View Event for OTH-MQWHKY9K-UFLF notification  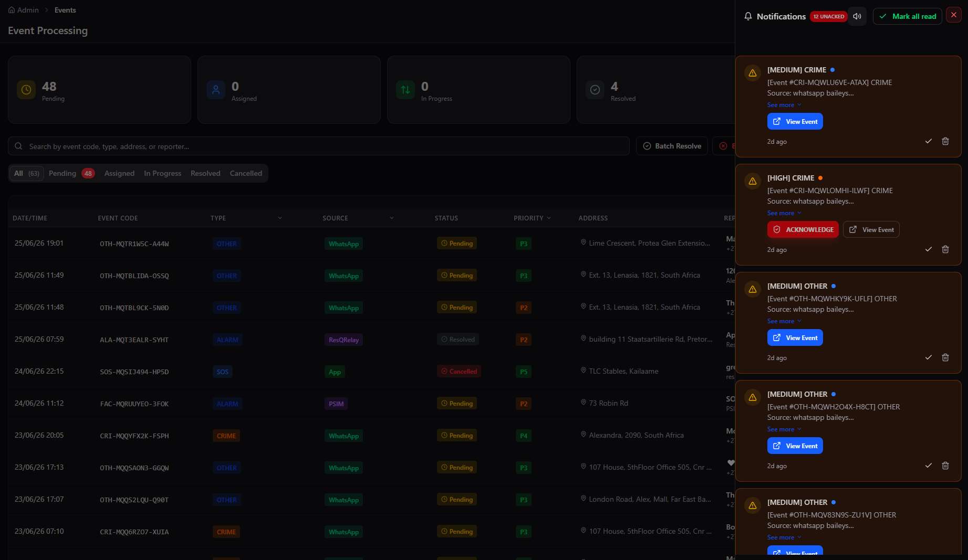[x=795, y=337]
